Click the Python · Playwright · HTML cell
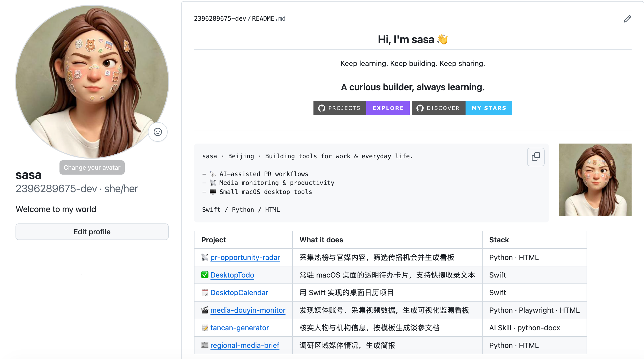 (535, 310)
